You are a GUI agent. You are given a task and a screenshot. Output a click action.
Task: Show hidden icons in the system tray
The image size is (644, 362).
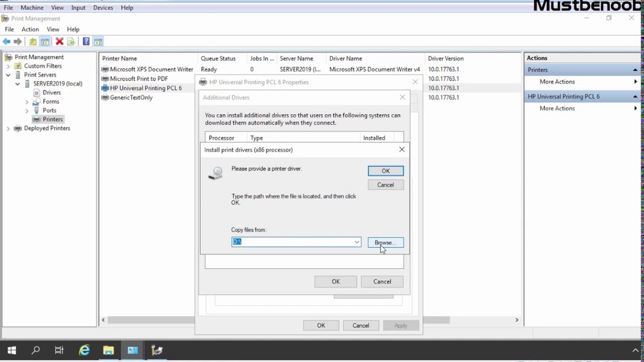click(635, 350)
